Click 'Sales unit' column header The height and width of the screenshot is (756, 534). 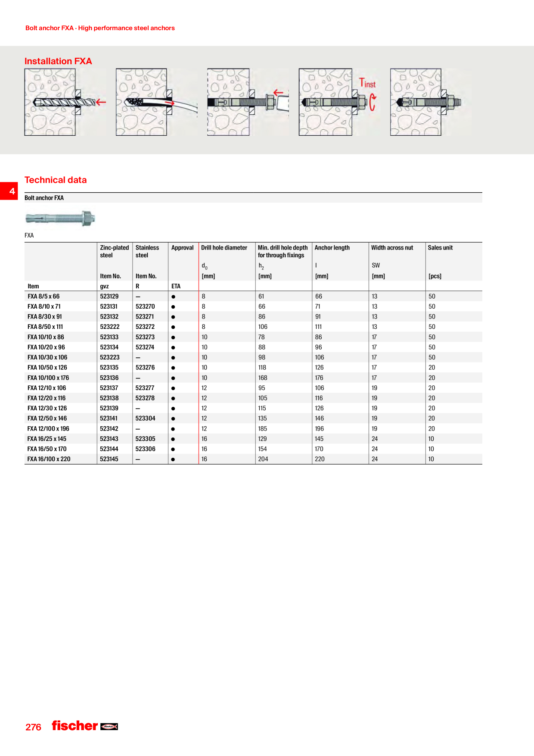(x=440, y=248)
